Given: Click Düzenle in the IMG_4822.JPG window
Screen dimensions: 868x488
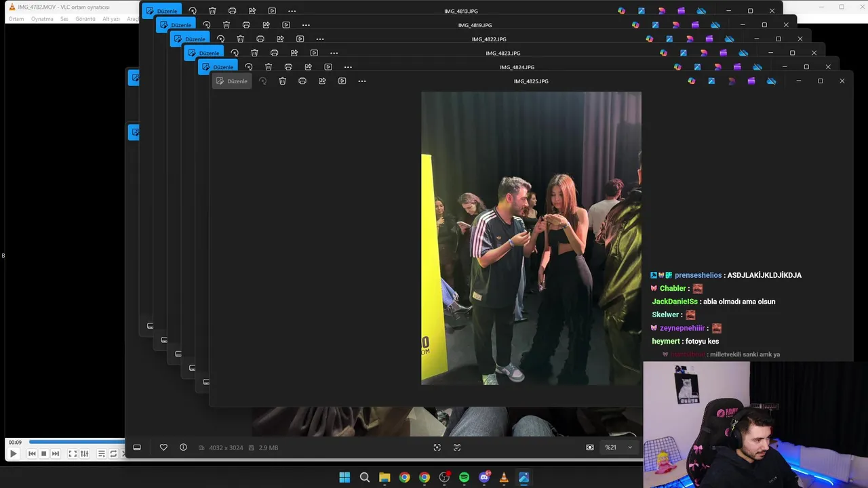Looking at the screenshot, I should (x=190, y=39).
